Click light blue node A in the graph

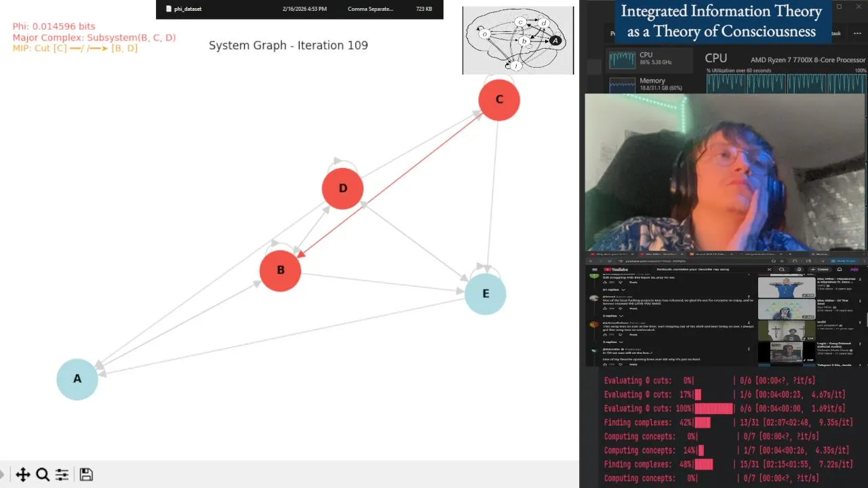point(77,380)
